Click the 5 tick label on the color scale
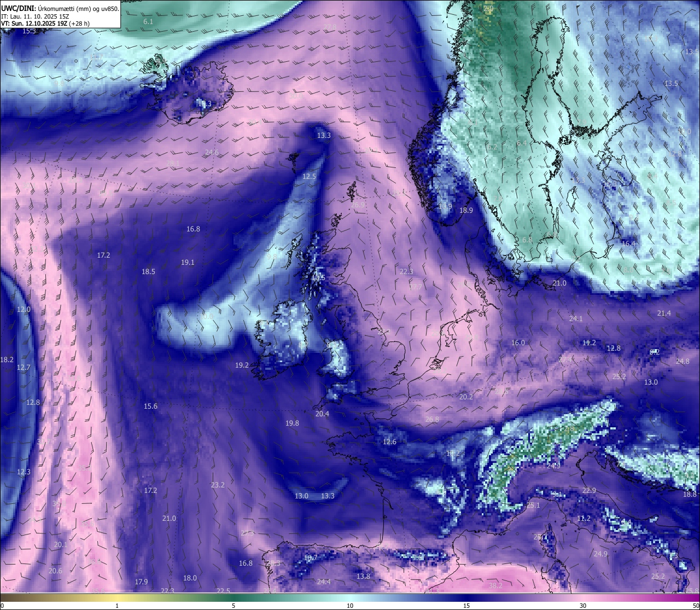The height and width of the screenshot is (610, 700). pyautogui.click(x=234, y=606)
